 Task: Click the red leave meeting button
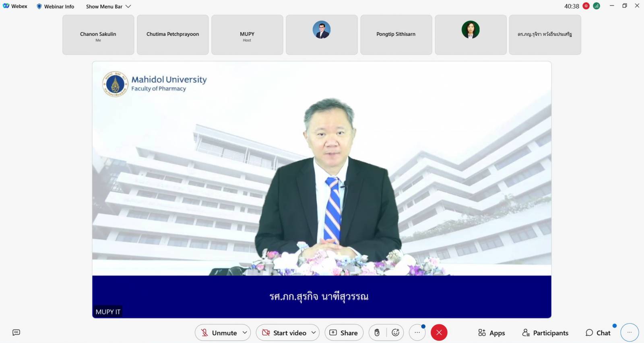pyautogui.click(x=439, y=333)
